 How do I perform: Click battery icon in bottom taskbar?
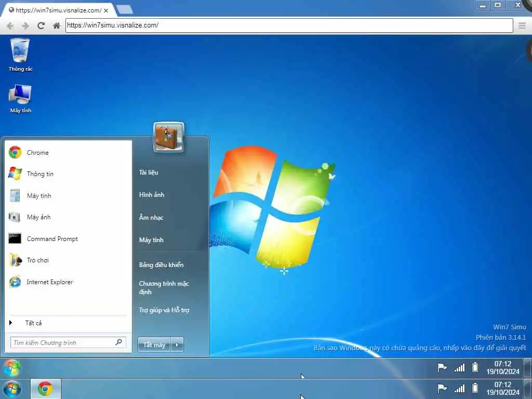pos(475,388)
